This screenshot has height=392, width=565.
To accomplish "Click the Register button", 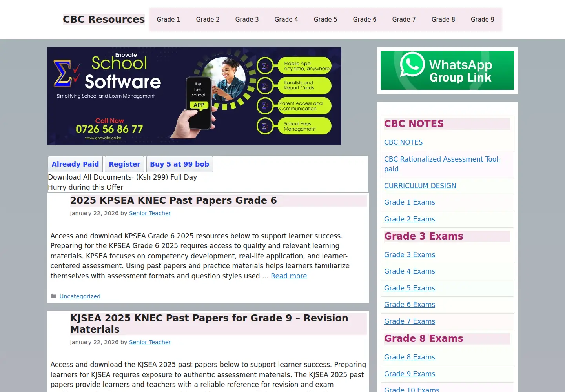I will [124, 164].
